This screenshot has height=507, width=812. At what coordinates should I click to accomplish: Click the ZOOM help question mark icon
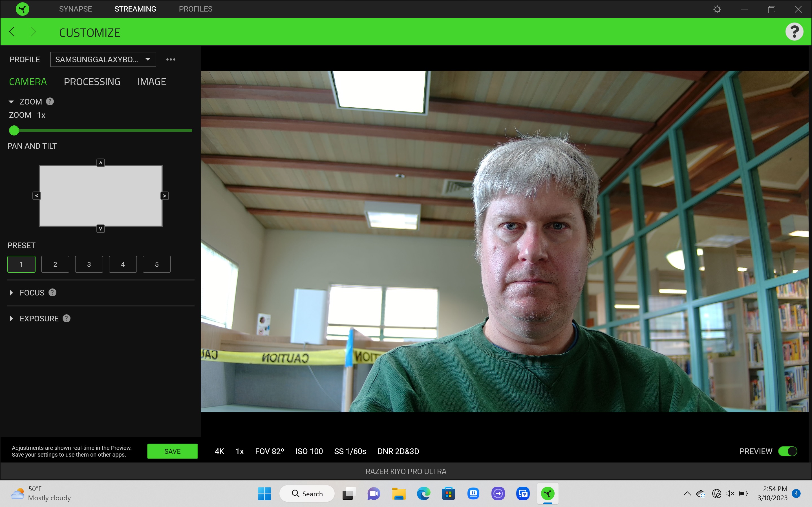pyautogui.click(x=50, y=101)
